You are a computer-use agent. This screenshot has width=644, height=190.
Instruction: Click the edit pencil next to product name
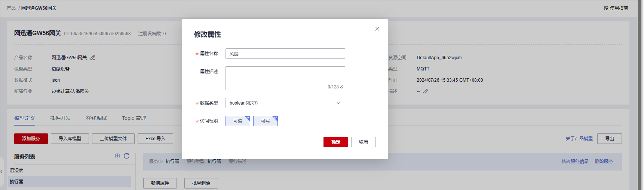pyautogui.click(x=93, y=57)
